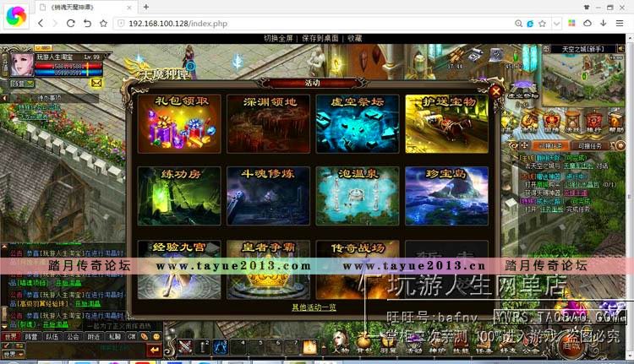Image resolution: width=634 pixels, height=364 pixels.
Task: Open the 世界 channel dropdown below chat
Action: [13, 354]
